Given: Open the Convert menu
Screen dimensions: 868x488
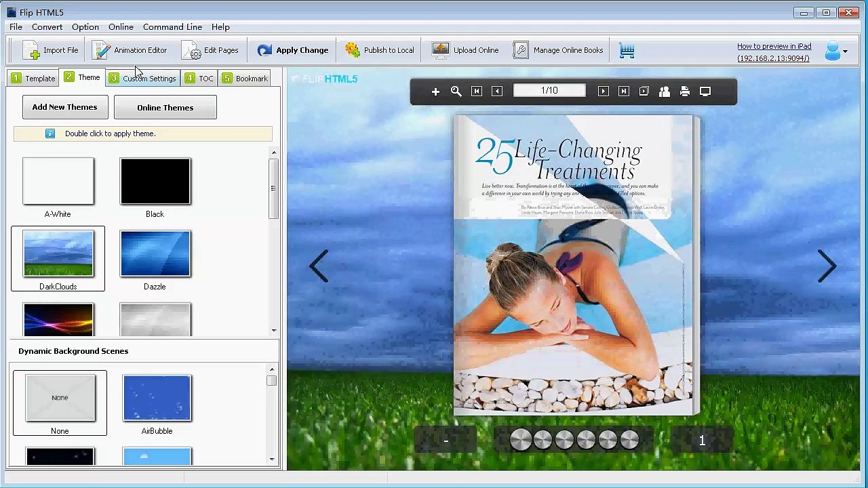Looking at the screenshot, I should click(x=47, y=27).
